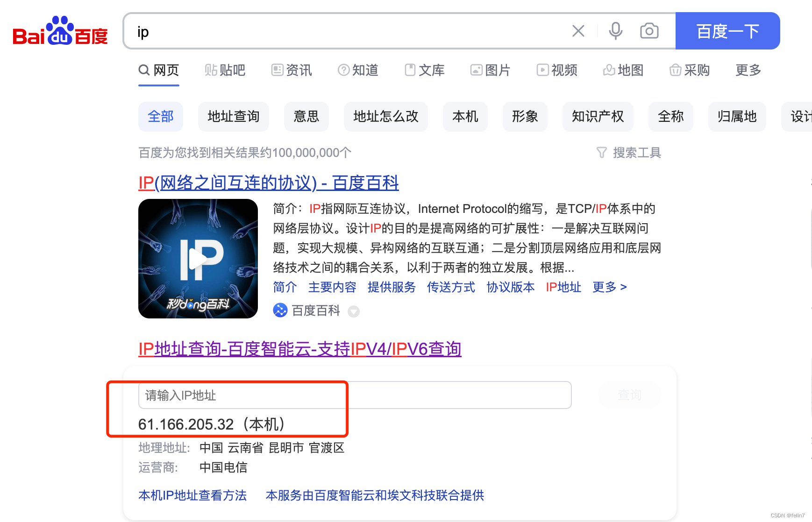The height and width of the screenshot is (522, 812).
Task: Open the 传送方式 section link
Action: 451,287
